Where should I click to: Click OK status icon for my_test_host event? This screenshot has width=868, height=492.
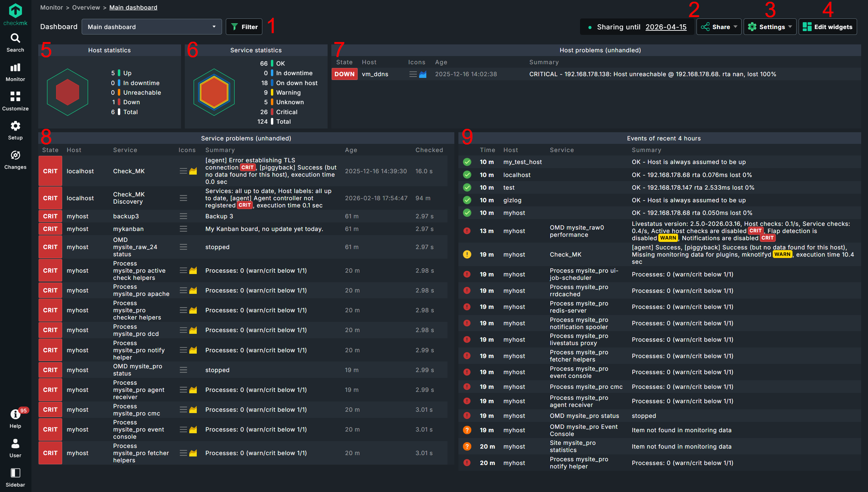pos(467,162)
